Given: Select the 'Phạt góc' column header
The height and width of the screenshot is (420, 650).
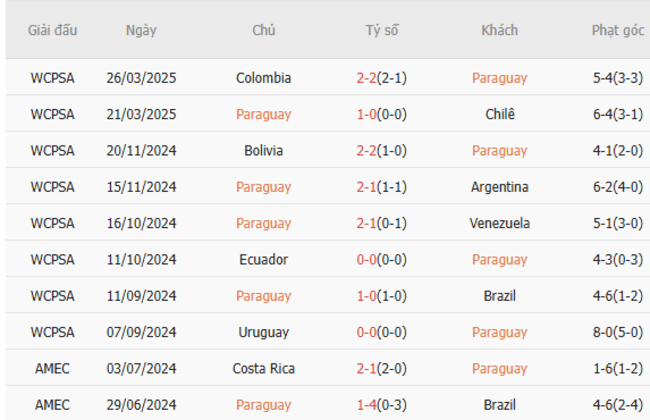Looking at the screenshot, I should [617, 30].
